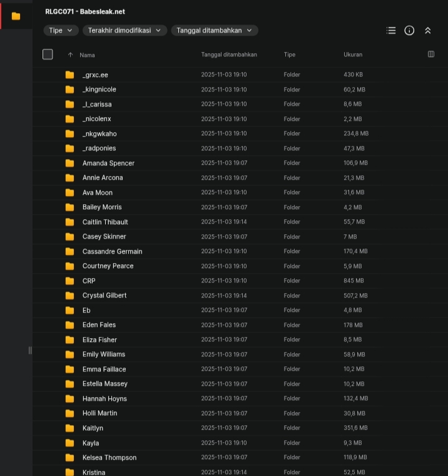Open the Tipe filter dropdown
Image resolution: width=448 pixels, height=476 pixels.
(61, 30)
